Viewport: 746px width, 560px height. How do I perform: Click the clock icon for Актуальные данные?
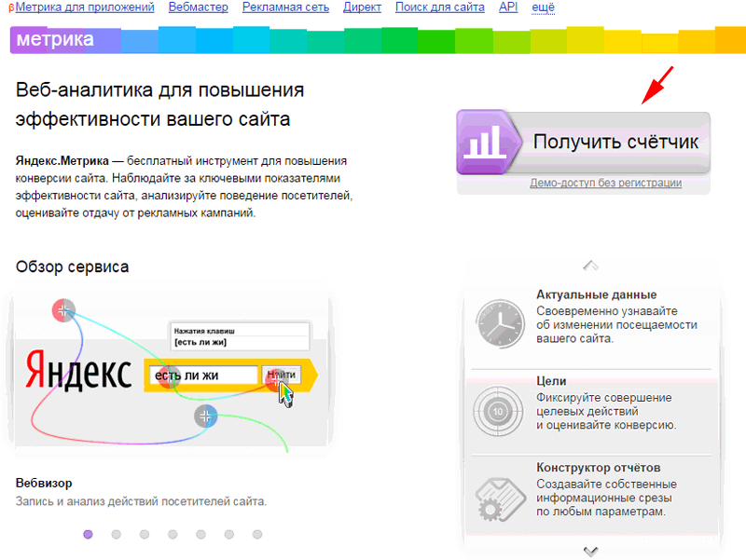tap(500, 321)
